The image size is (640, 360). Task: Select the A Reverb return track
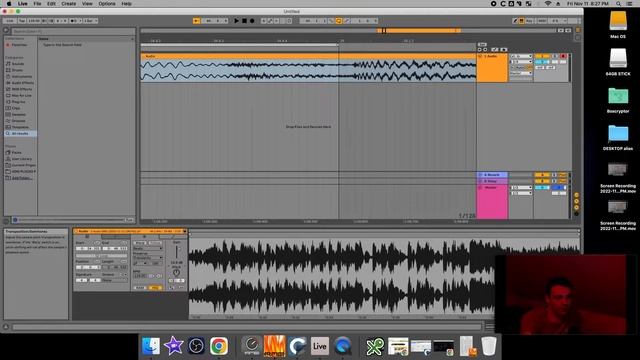click(493, 175)
